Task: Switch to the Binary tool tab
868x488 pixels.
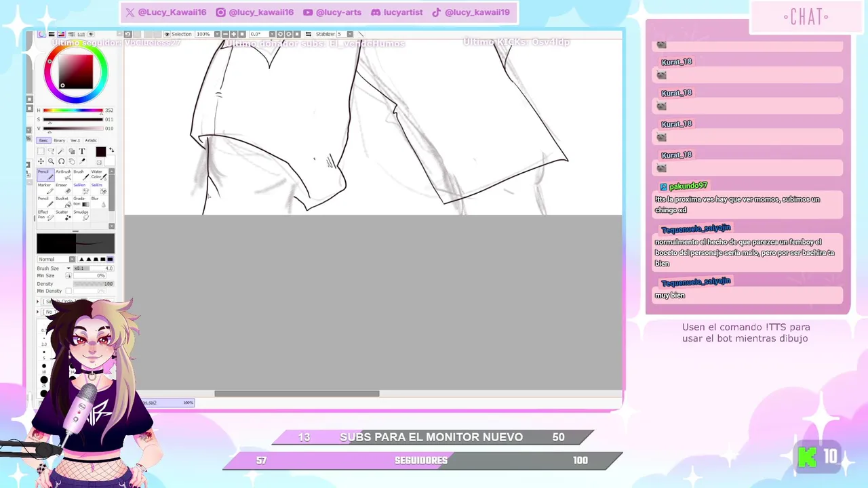Action: coord(59,140)
